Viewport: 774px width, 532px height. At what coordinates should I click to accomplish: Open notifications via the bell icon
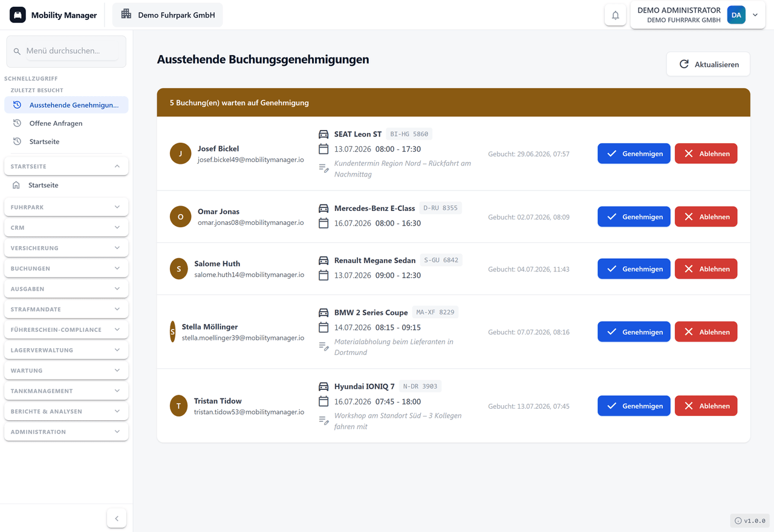[x=616, y=15]
